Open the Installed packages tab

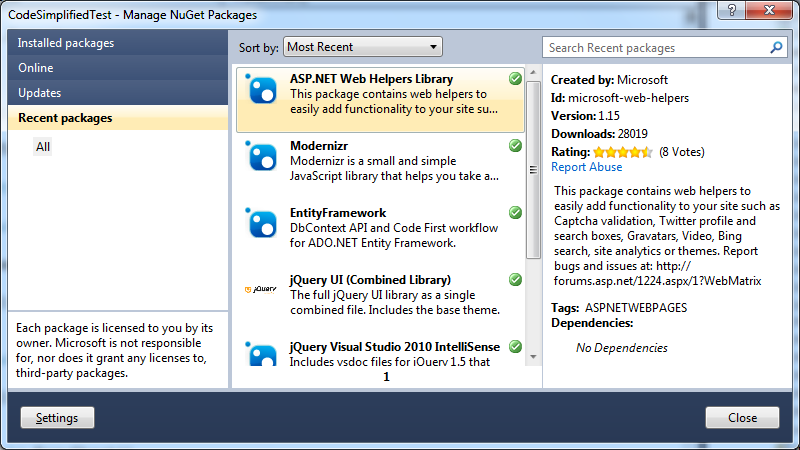pyautogui.click(x=118, y=43)
